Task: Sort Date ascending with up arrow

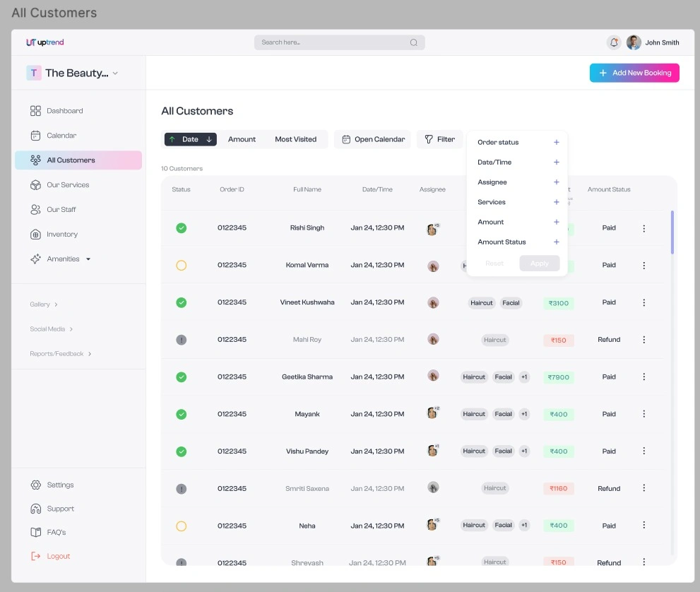Action: [x=172, y=139]
